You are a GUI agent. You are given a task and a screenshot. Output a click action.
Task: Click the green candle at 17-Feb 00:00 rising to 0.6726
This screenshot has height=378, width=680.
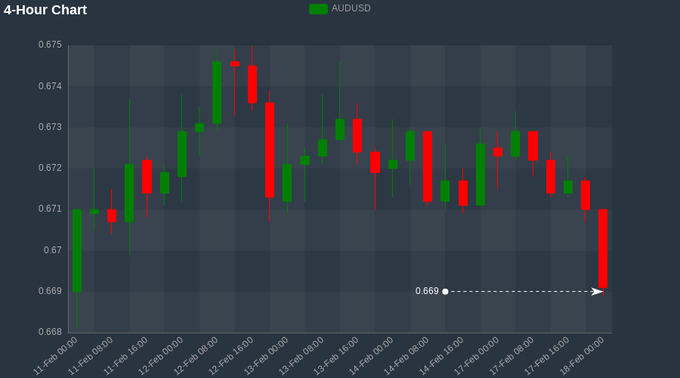pos(480,175)
